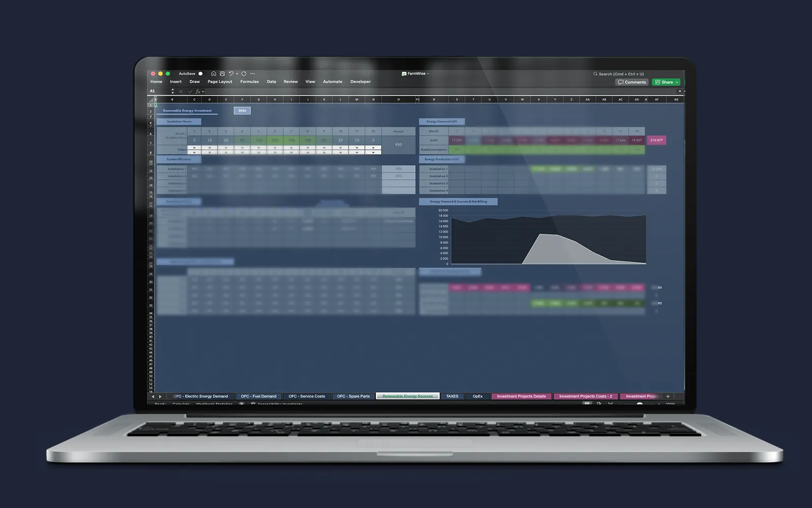This screenshot has width=812, height=508.
Task: Switch to OFC - Fuel Demand sheet
Action: (x=258, y=396)
